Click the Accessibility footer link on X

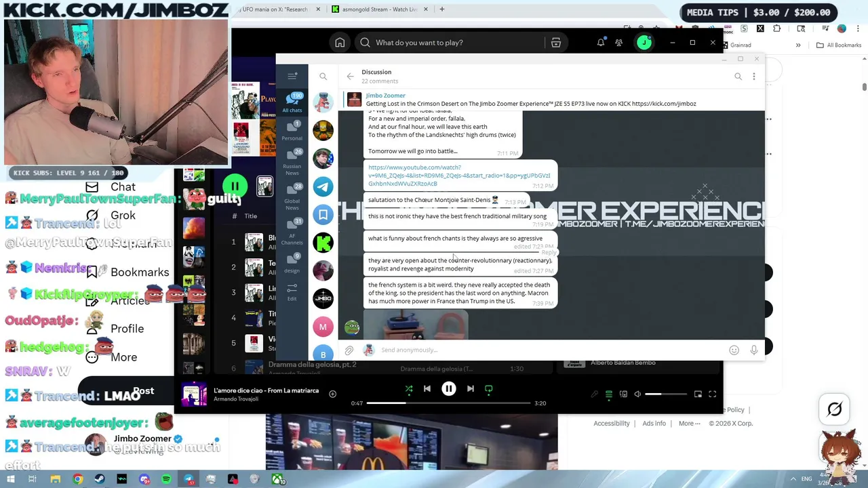pyautogui.click(x=612, y=424)
